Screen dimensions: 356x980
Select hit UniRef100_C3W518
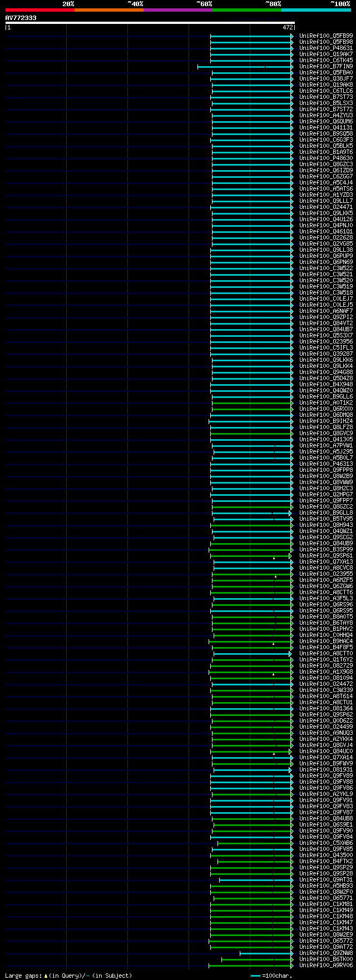[326, 292]
